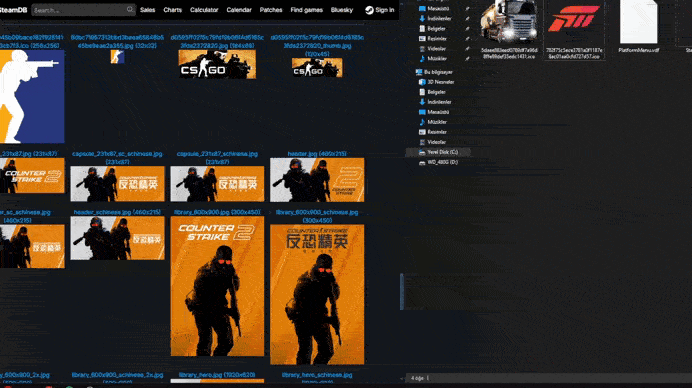Viewport: 692px width, 388px height.
Task: Select Masaüstü under Bu bilgisayar
Action: pos(434,112)
